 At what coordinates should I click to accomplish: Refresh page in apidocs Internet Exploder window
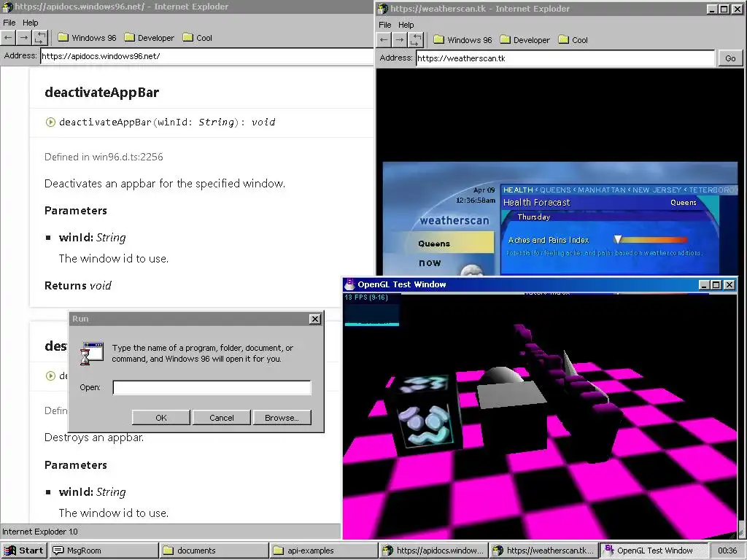tap(41, 38)
